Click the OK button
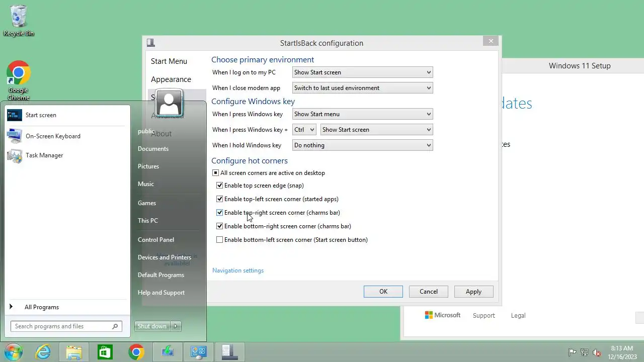Viewport: 644px width, 362px height. (x=383, y=292)
